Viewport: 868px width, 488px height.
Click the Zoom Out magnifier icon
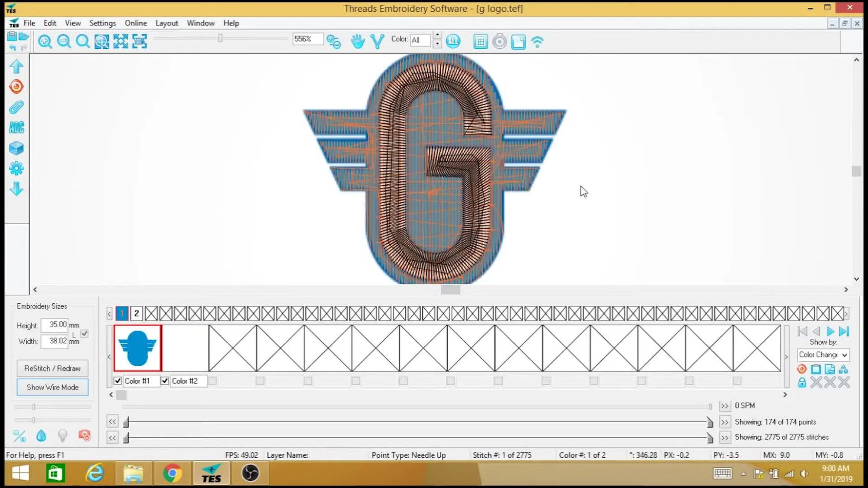(x=64, y=42)
